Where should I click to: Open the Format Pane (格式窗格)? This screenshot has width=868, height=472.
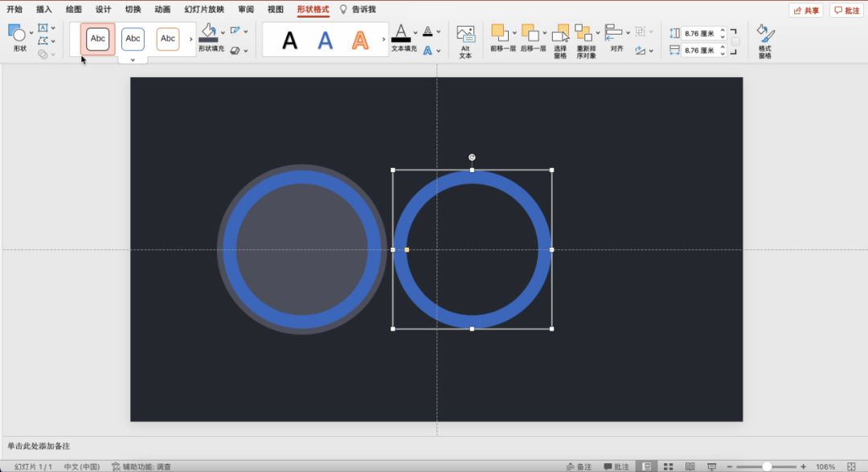click(x=765, y=39)
